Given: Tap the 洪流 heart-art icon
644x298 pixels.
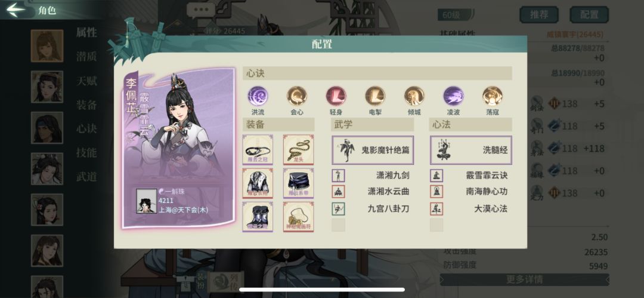Looking at the screenshot, I should click(x=258, y=96).
